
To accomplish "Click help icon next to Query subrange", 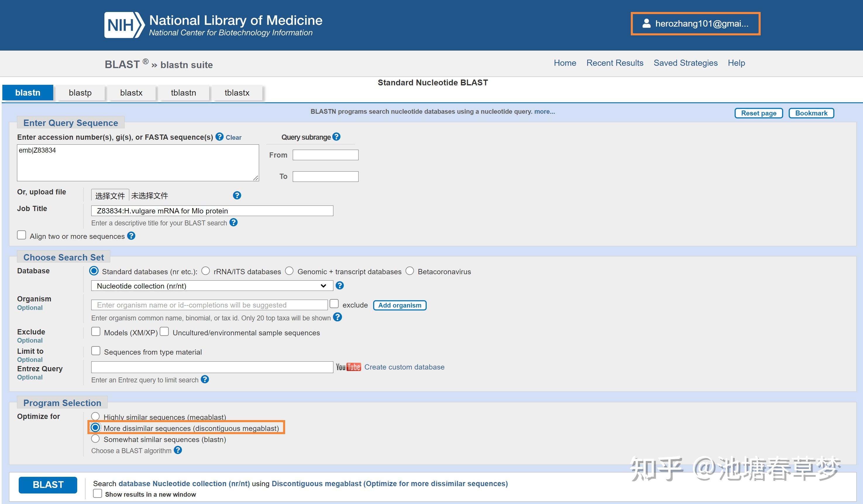I will pyautogui.click(x=336, y=137).
